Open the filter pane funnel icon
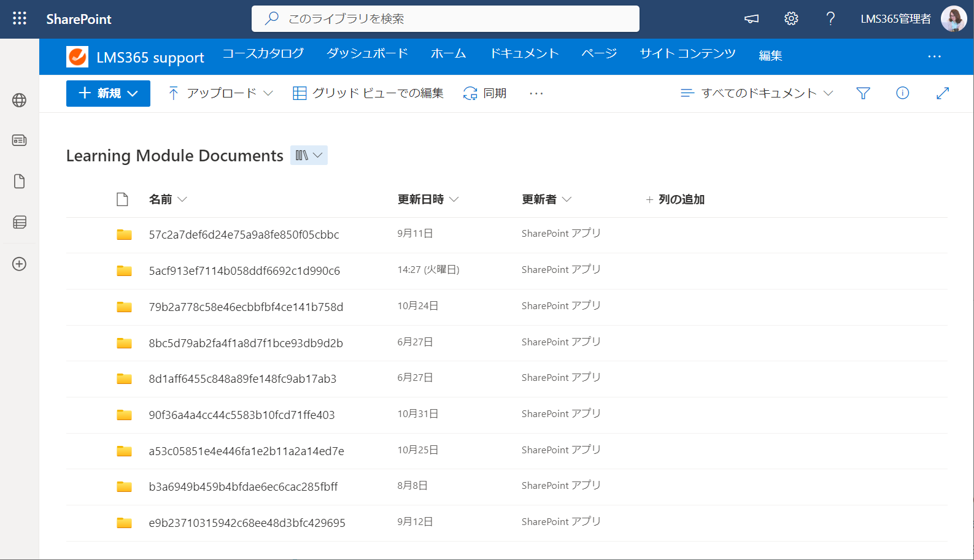Image resolution: width=974 pixels, height=560 pixels. tap(863, 93)
